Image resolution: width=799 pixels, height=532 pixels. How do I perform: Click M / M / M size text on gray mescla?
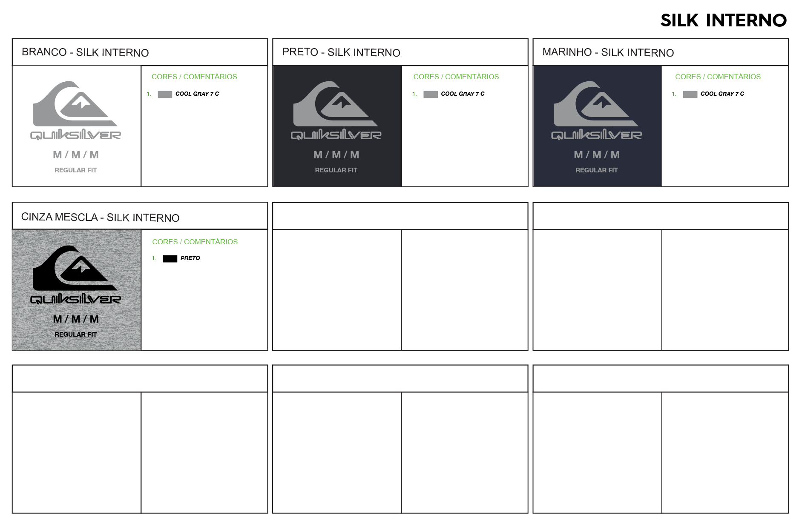[x=76, y=319]
